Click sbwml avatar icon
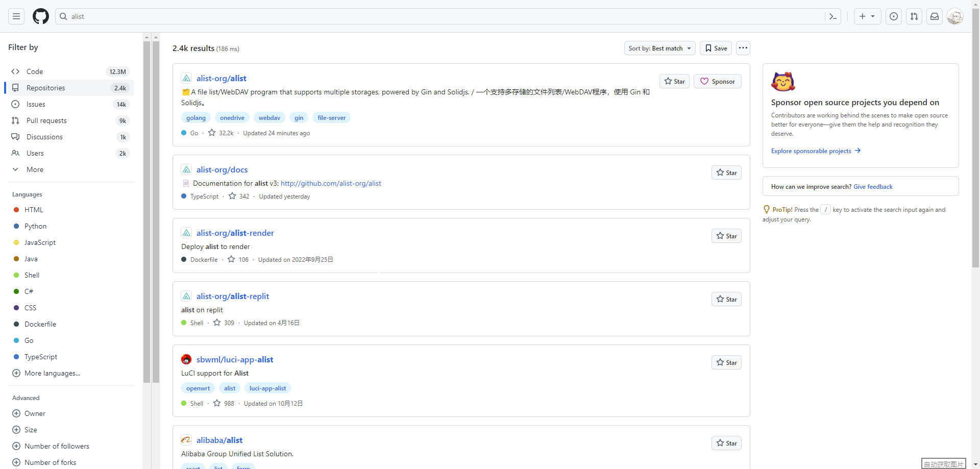This screenshot has height=469, width=980. pyautogui.click(x=186, y=359)
